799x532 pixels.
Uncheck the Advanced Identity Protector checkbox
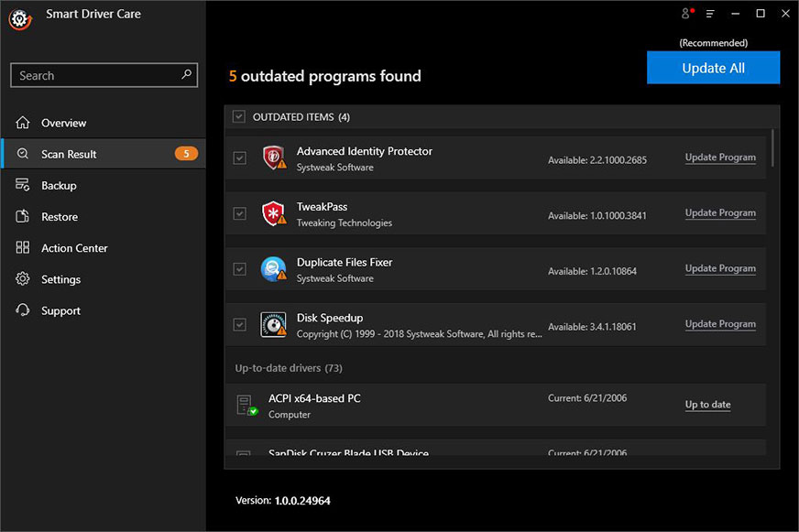(x=239, y=157)
